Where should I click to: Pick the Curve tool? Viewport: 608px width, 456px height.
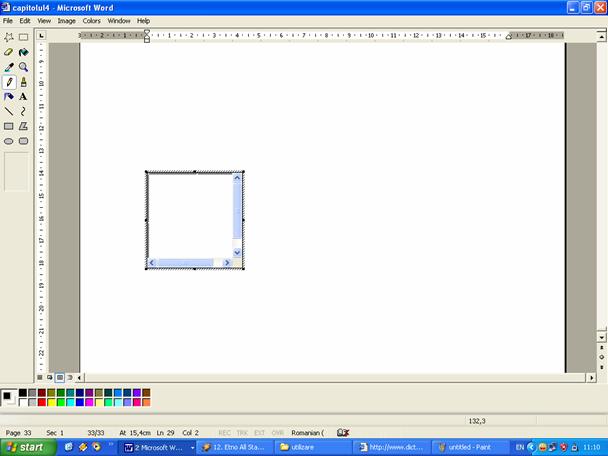point(23,112)
